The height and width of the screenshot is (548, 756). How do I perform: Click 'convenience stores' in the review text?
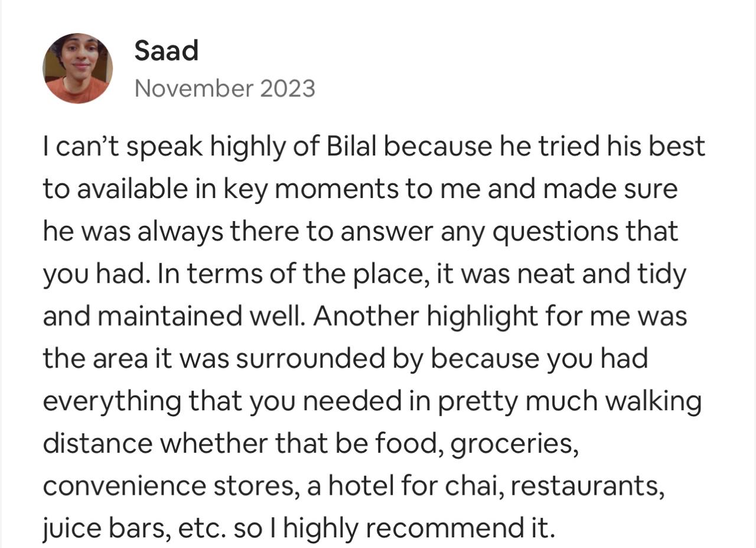click(x=182, y=487)
